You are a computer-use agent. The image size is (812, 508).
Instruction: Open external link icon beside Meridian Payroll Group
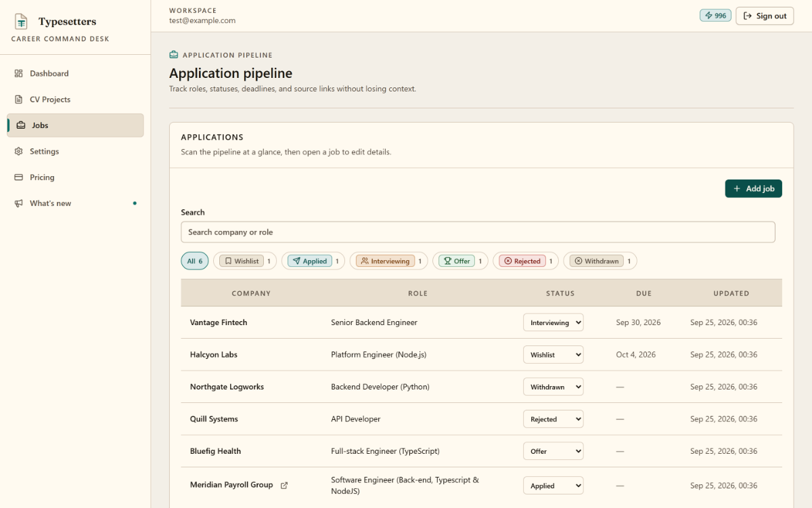click(284, 485)
